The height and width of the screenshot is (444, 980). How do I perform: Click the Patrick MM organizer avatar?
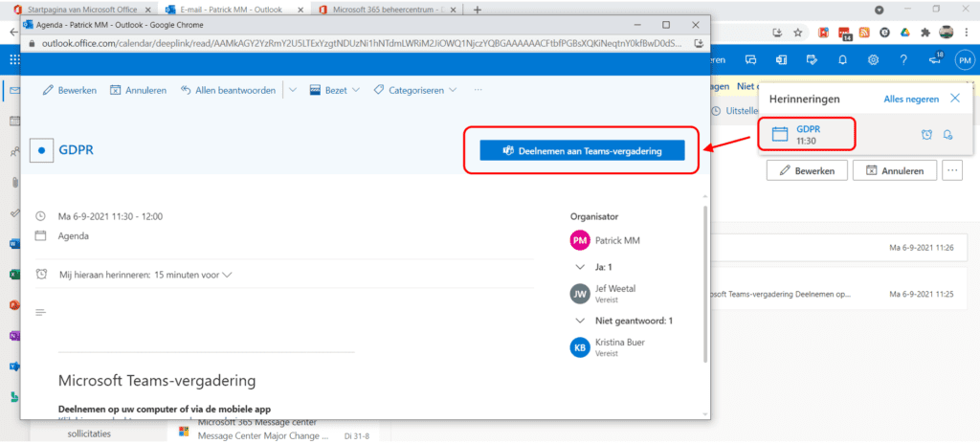580,240
